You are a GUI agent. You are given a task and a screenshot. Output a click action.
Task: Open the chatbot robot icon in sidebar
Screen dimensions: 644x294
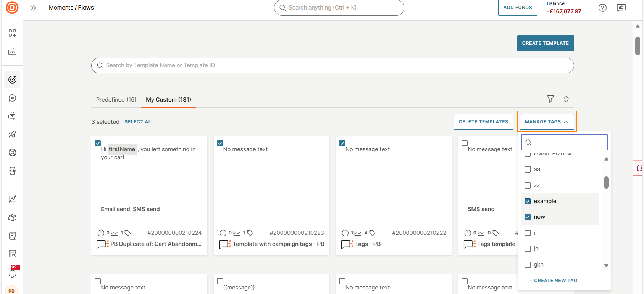[x=12, y=116]
